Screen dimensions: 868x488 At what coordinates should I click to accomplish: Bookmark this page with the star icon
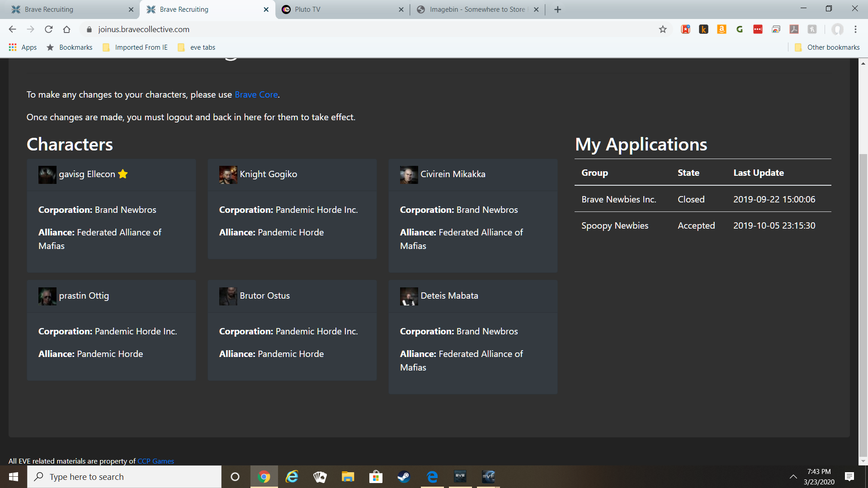point(663,29)
